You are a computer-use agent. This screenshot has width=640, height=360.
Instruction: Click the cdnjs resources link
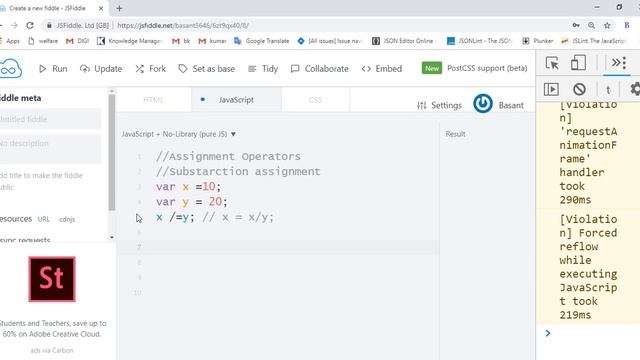pyautogui.click(x=67, y=219)
